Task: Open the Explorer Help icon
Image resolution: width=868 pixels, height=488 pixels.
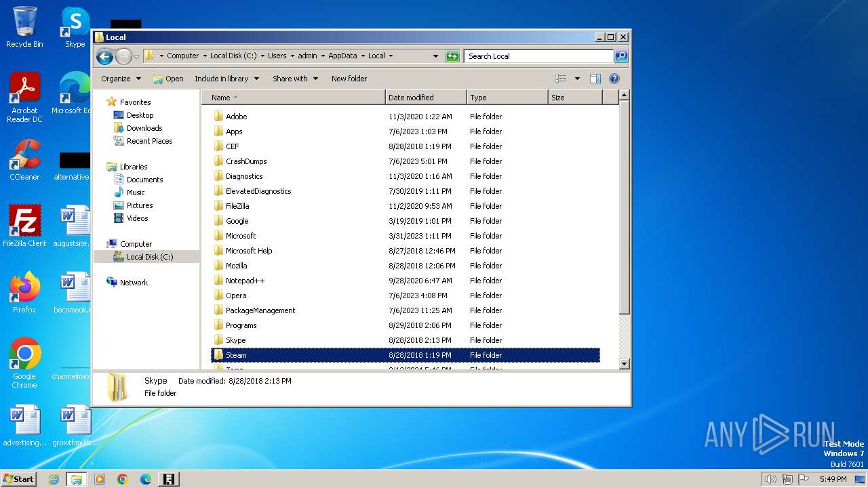Action: [614, 79]
